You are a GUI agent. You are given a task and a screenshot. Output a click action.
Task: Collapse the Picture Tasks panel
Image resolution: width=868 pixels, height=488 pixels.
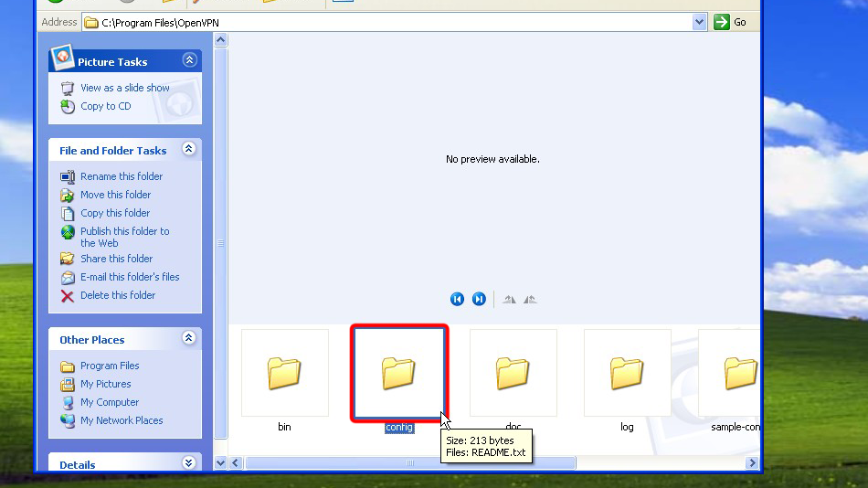[189, 61]
